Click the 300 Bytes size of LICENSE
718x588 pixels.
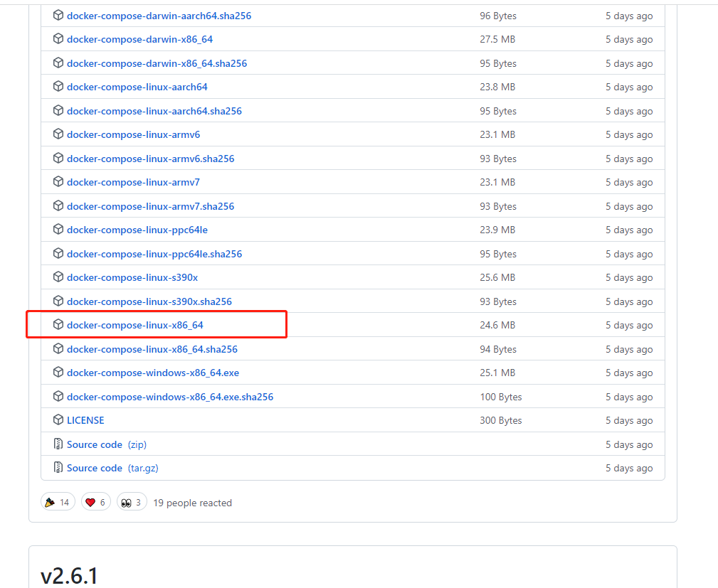pyautogui.click(x=501, y=420)
